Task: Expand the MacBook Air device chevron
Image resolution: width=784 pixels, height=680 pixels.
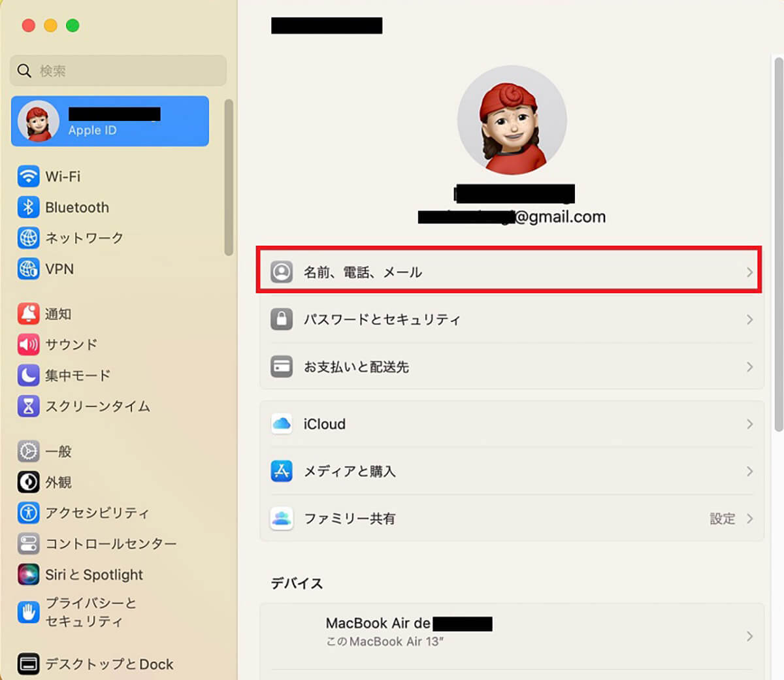Action: [749, 636]
